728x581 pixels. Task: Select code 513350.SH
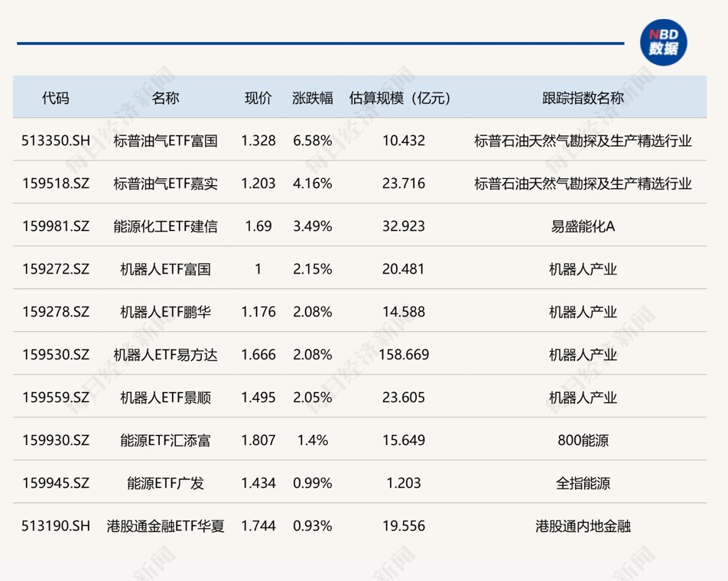56,141
